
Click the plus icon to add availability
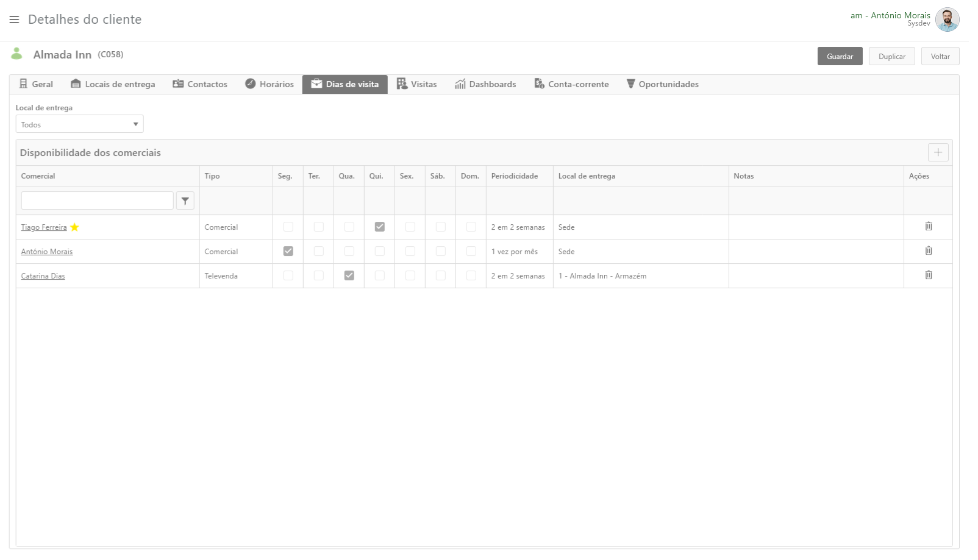938,152
